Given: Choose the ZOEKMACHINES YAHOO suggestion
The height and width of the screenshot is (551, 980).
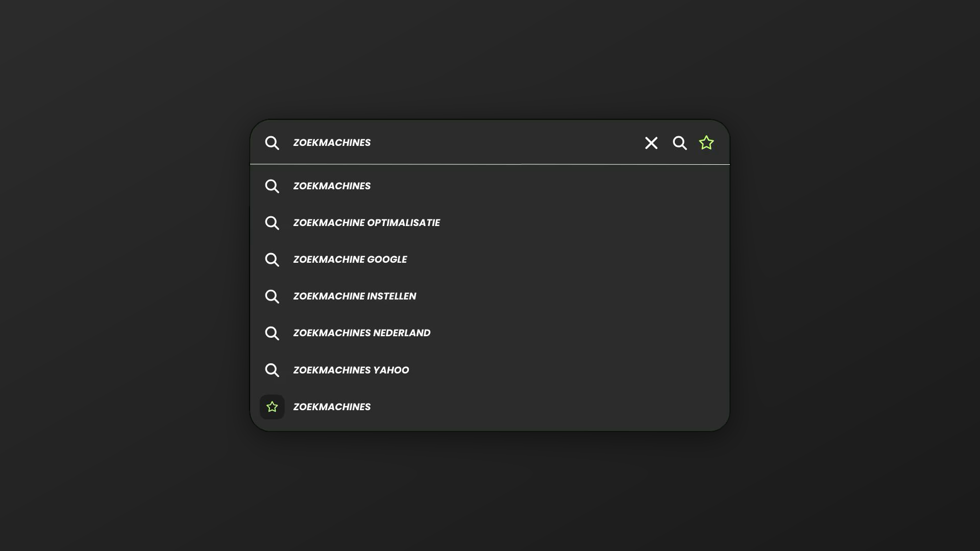Looking at the screenshot, I should tap(490, 370).
